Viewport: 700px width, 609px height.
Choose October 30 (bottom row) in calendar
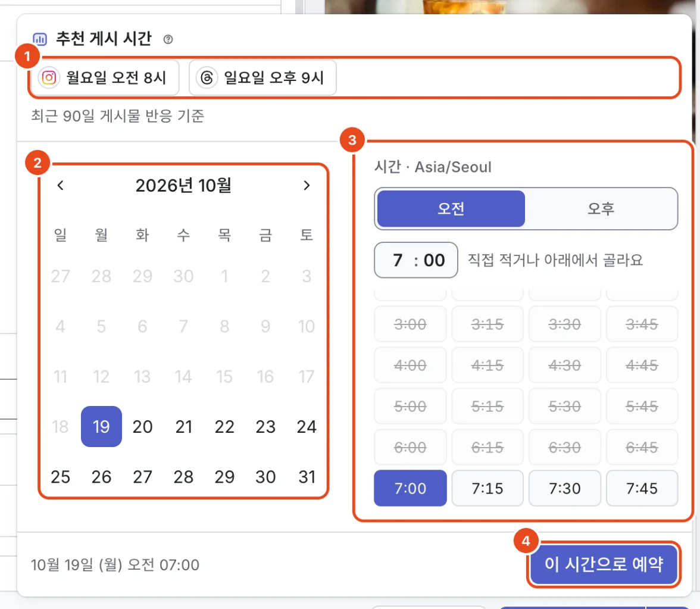point(265,477)
